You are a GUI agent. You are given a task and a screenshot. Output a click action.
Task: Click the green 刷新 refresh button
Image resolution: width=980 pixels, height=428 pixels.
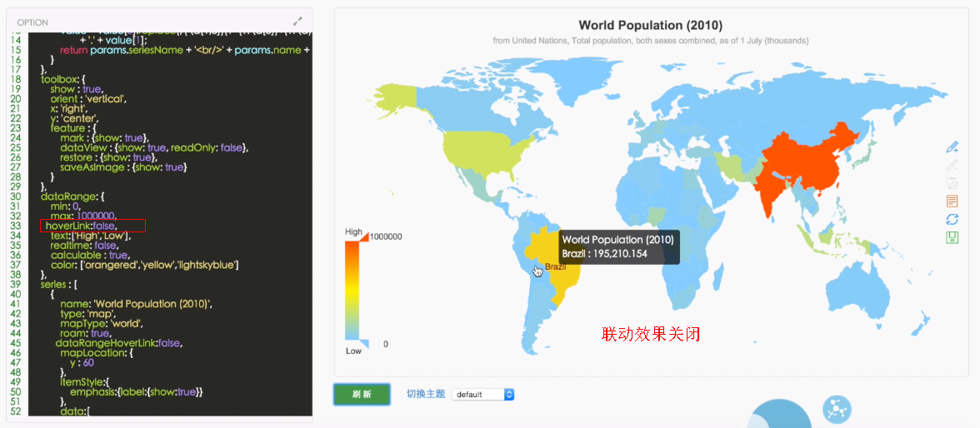pyautogui.click(x=362, y=394)
